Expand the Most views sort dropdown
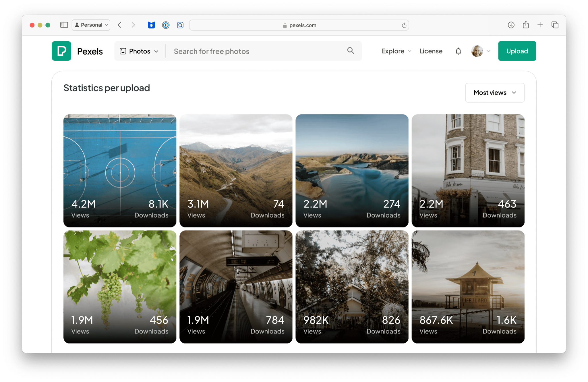 [495, 92]
